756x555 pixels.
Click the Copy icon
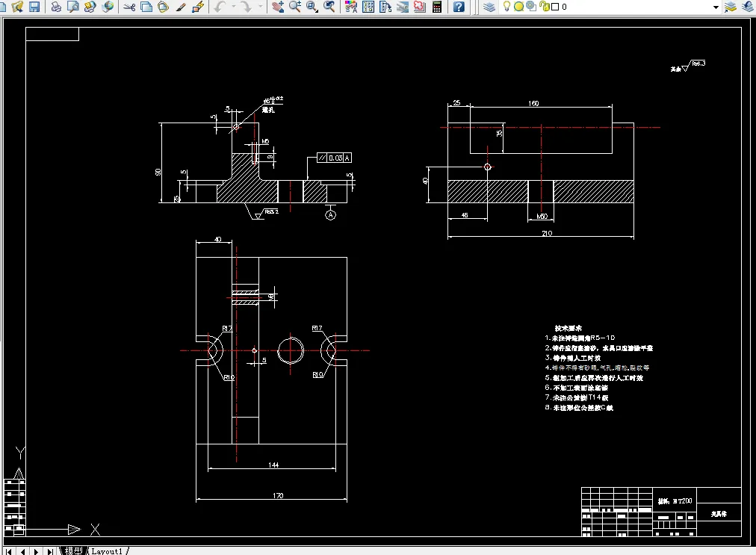pyautogui.click(x=146, y=7)
